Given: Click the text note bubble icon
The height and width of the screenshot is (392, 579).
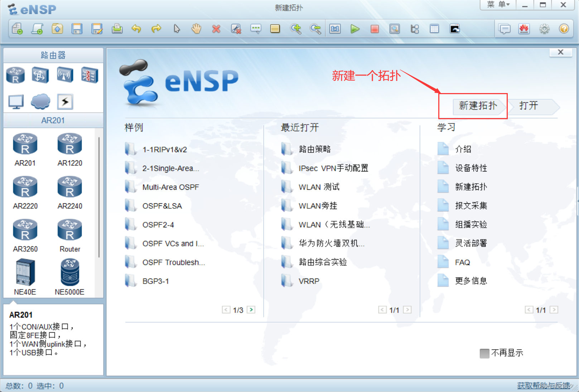Looking at the screenshot, I should coord(256,29).
